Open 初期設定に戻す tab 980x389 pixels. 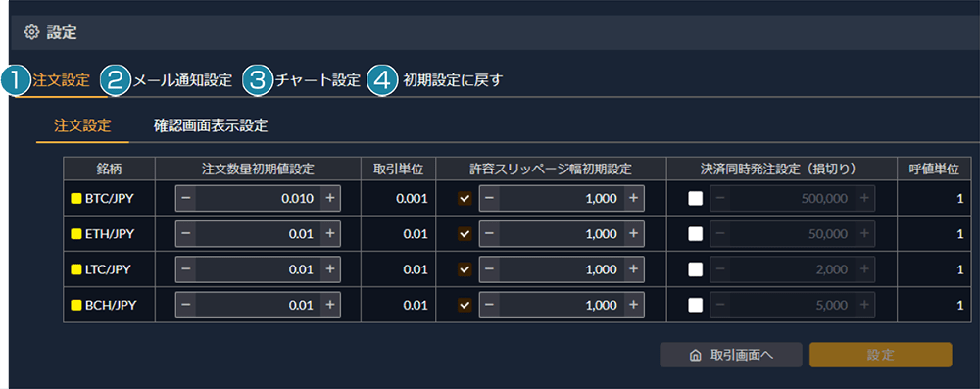click(x=453, y=80)
